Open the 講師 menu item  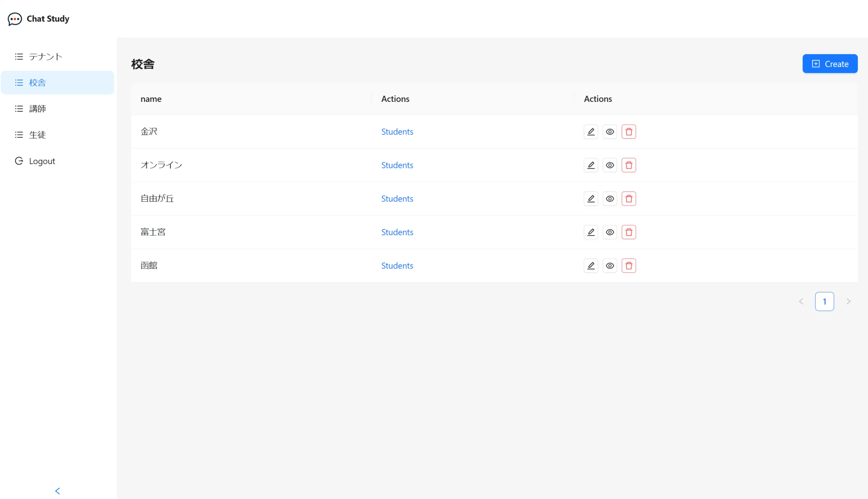click(37, 109)
